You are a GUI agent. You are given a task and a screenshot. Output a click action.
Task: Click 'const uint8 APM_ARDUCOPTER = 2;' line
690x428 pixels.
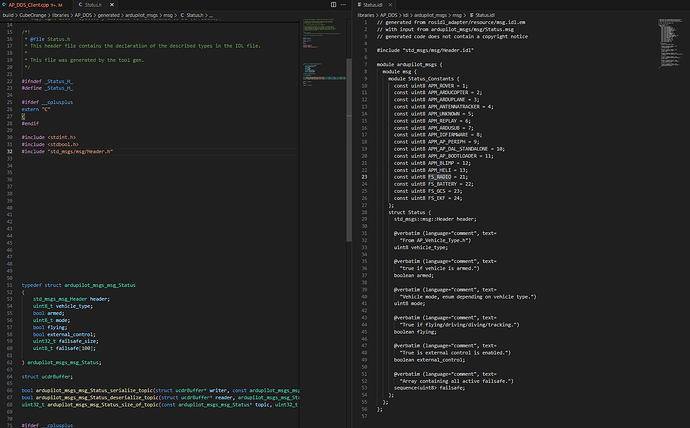pyautogui.click(x=438, y=92)
